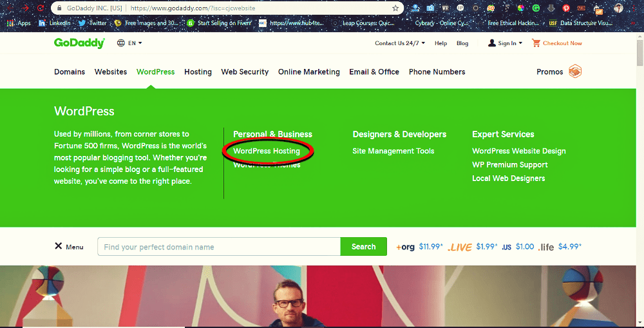Select the WordPress menu
Screen dimensions: 644x328
click(x=156, y=72)
